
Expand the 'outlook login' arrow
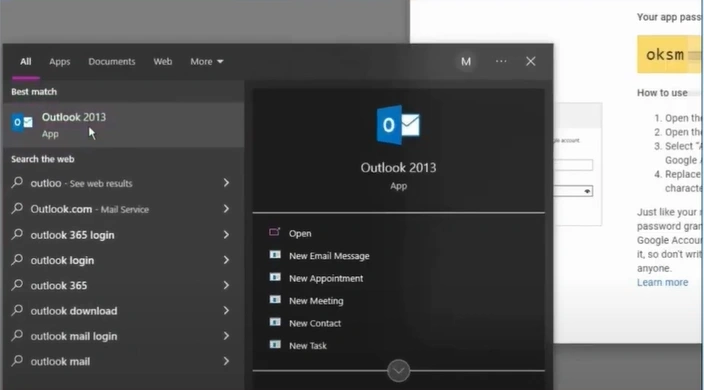(226, 260)
